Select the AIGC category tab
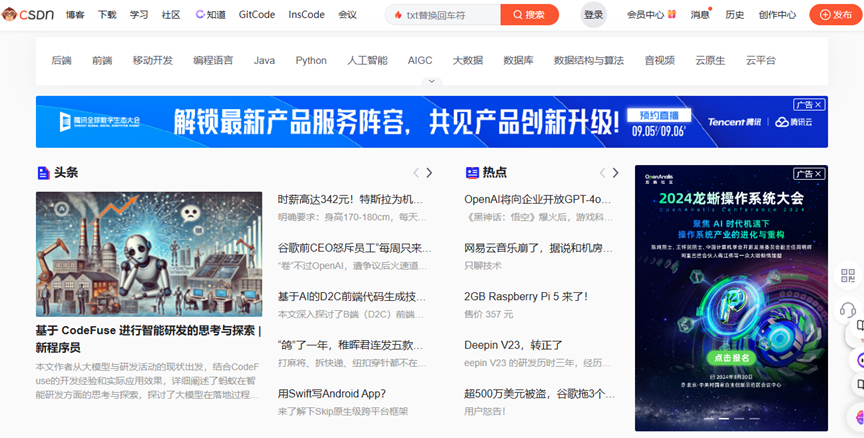Screen dimensions: 864x438 pyautogui.click(x=420, y=61)
